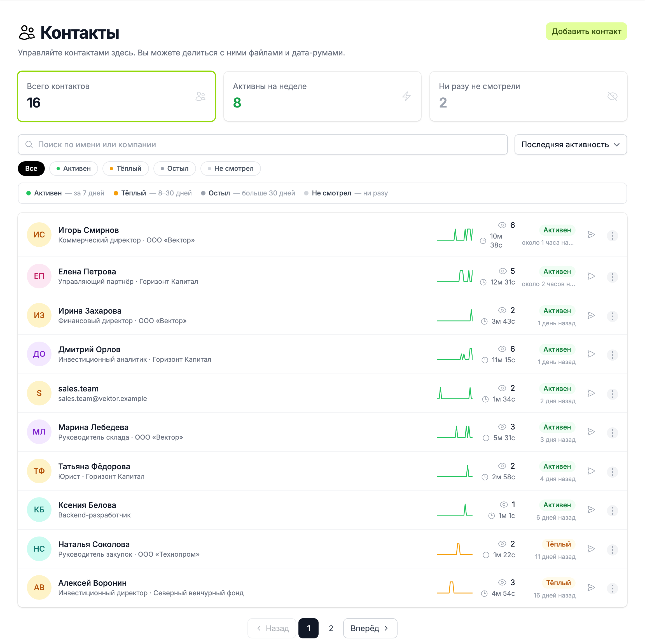Image resolution: width=645 pixels, height=644 pixels.
Task: Click send icon for Игорь Смирнов
Action: (591, 235)
